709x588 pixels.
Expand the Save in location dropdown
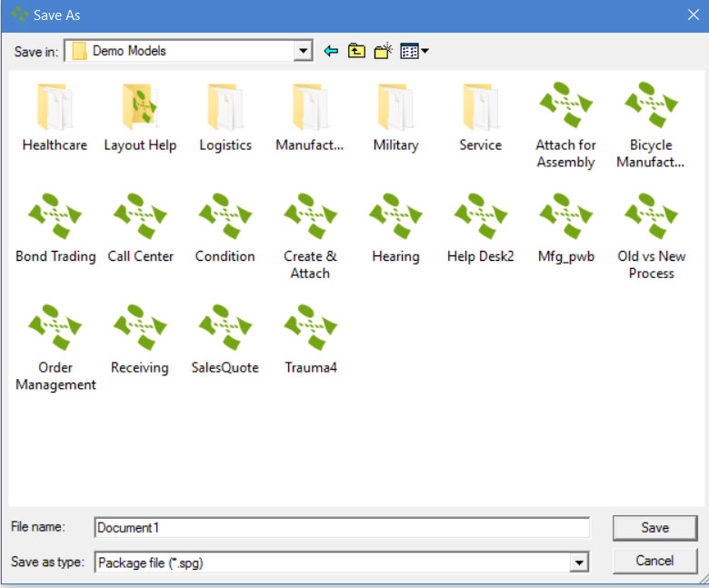point(303,51)
